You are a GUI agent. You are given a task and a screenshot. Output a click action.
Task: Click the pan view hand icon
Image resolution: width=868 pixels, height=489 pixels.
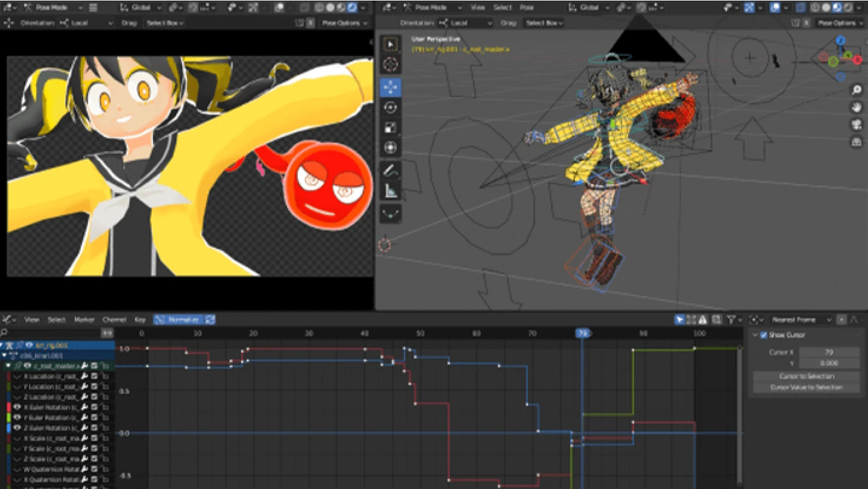pyautogui.click(x=857, y=107)
